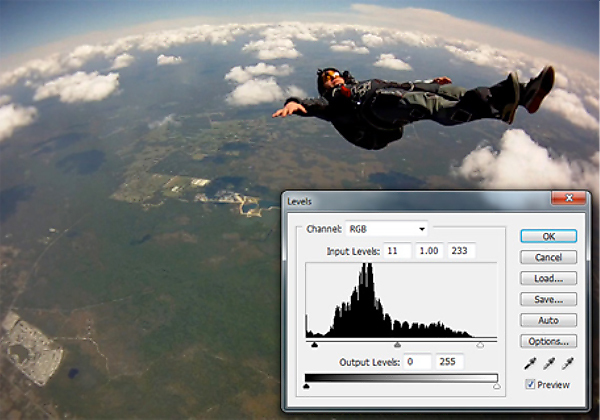
Task: Close the Levels dialog with X
Action: tap(569, 198)
